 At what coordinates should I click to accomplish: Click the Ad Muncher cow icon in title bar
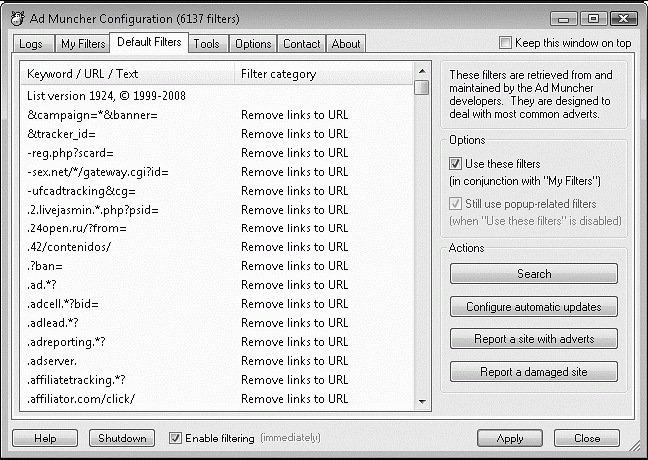[17, 19]
